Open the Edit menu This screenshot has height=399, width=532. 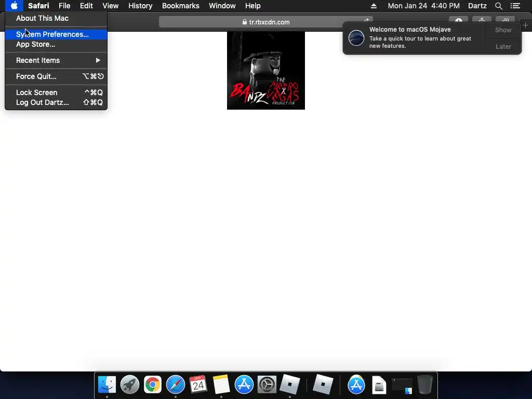click(x=86, y=6)
